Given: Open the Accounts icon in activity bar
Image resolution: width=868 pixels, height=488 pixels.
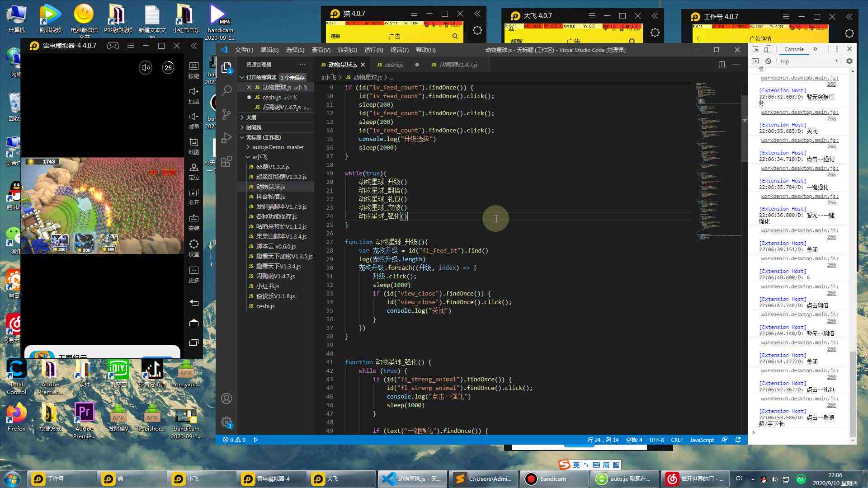Looking at the screenshot, I should click(x=226, y=399).
